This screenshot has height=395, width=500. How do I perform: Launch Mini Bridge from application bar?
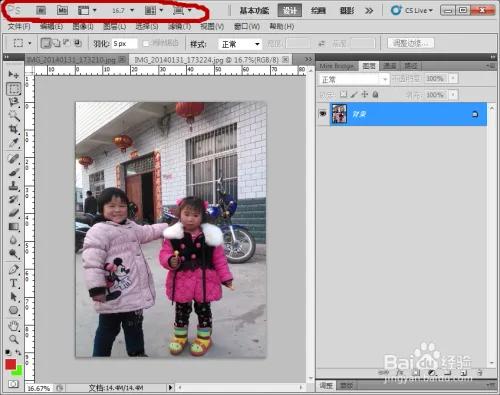click(x=62, y=10)
